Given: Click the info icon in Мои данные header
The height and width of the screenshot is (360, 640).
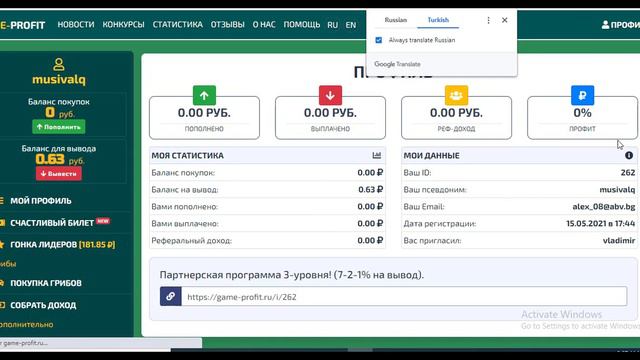Looking at the screenshot, I should pyautogui.click(x=629, y=155).
